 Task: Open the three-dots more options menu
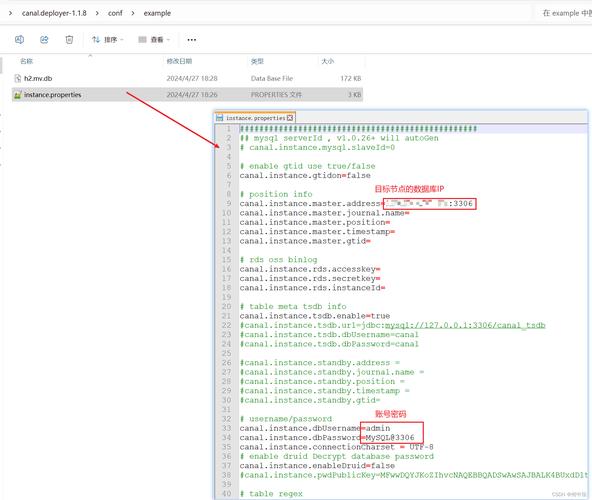click(x=192, y=39)
